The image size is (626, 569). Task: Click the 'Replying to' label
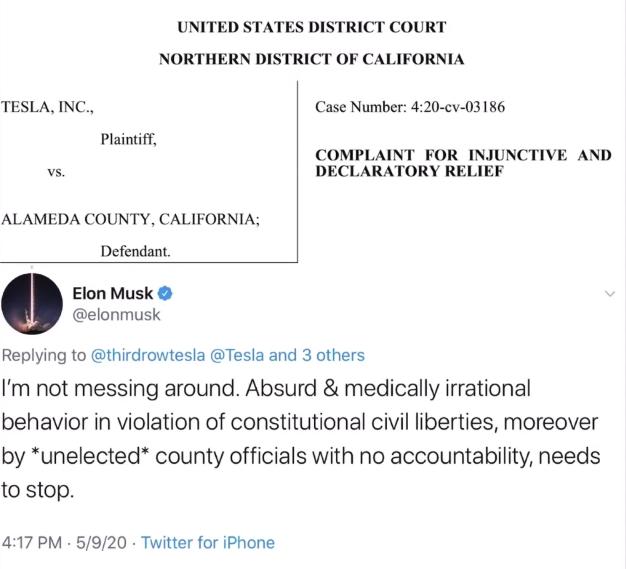click(x=44, y=355)
